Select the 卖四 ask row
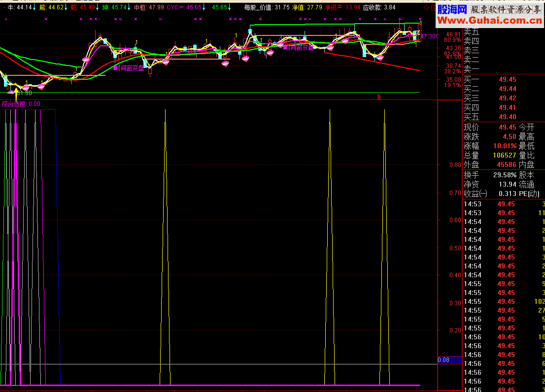 click(x=504, y=41)
